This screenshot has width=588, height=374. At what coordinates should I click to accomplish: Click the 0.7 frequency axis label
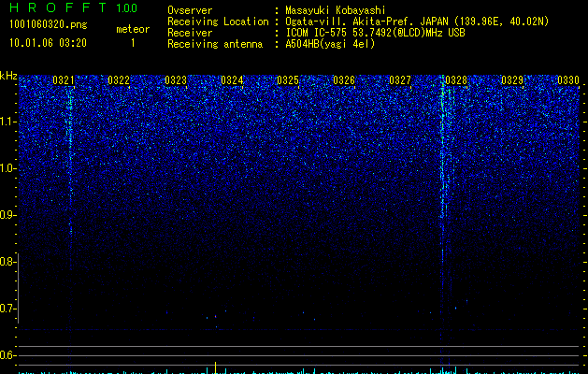[x=7, y=309]
